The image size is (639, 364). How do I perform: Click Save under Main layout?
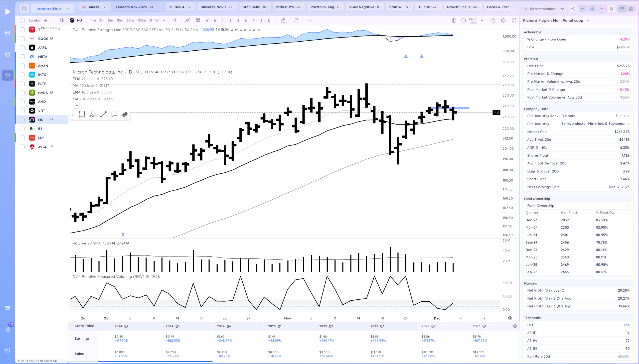(473, 23)
